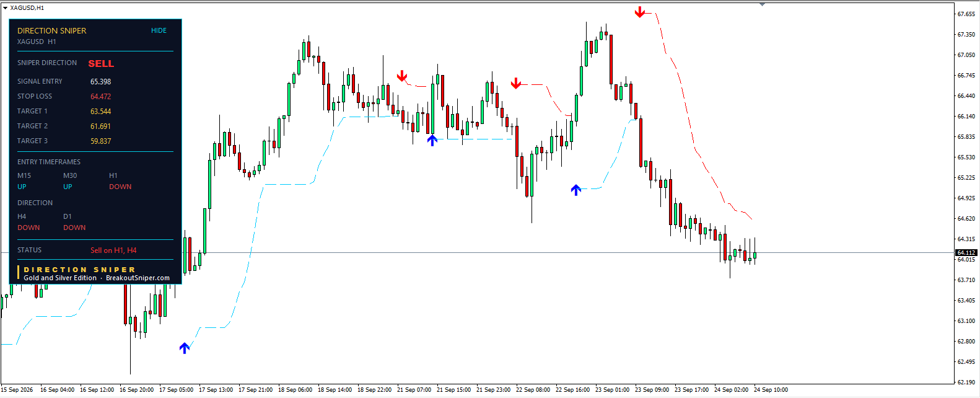Click the 'Gold and Silver Edition' footer text
The image size is (980, 398).
click(x=60, y=278)
